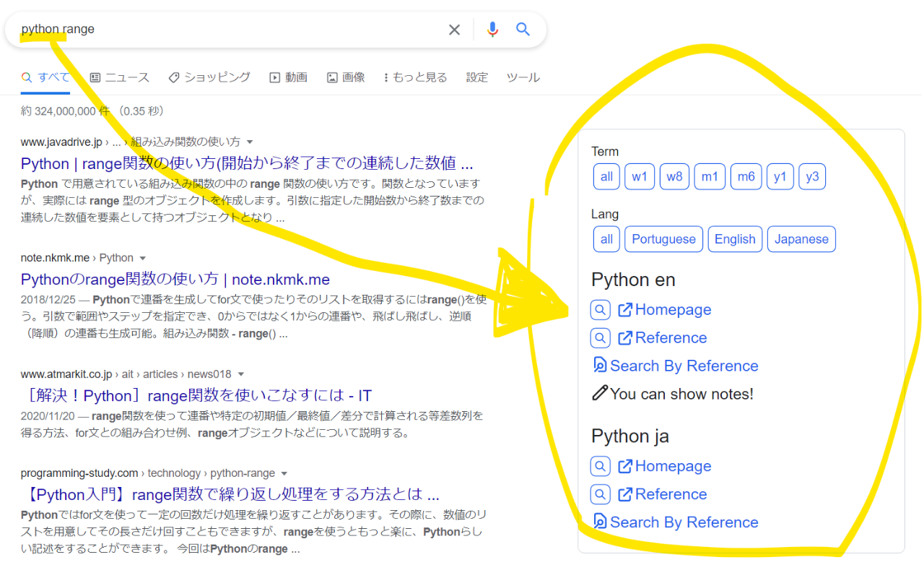Enable the 'm6' term filter

[746, 176]
